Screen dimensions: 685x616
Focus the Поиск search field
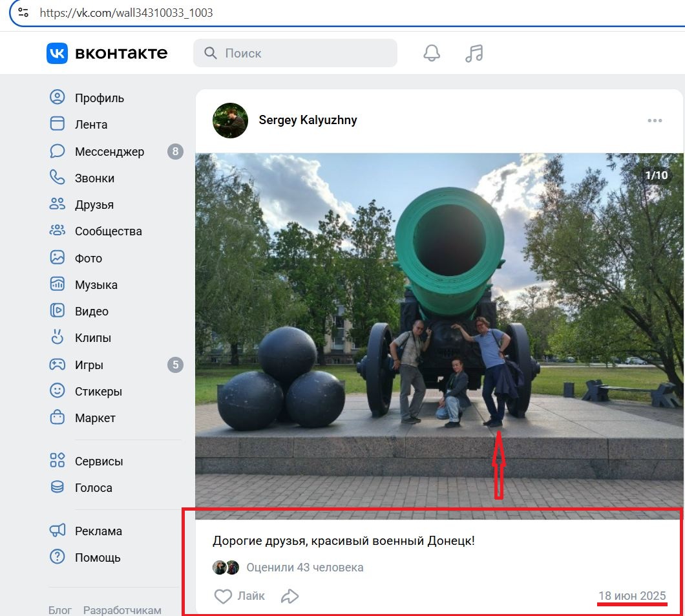point(304,53)
